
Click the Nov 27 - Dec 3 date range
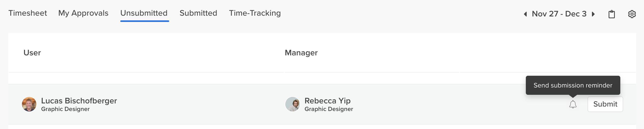[559, 14]
